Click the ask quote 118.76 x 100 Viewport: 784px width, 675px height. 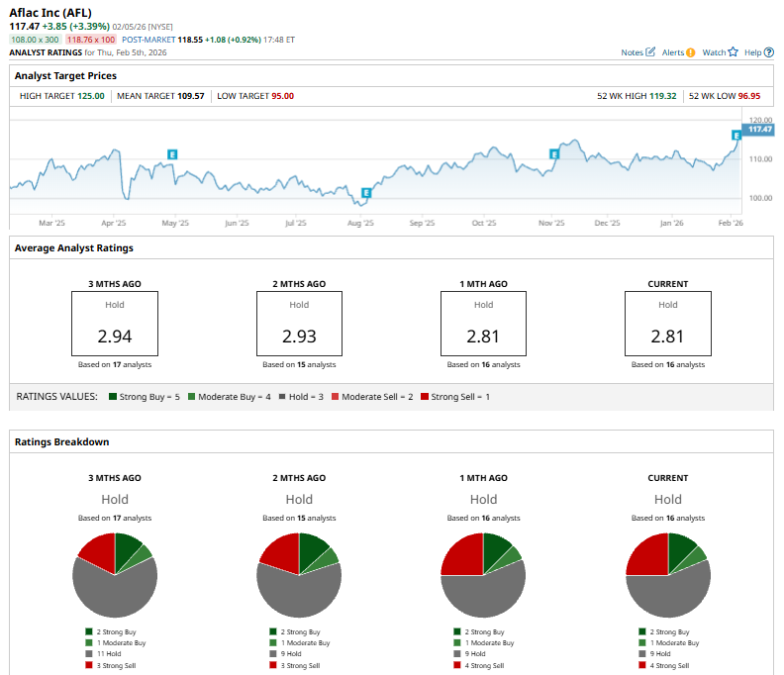point(91,40)
